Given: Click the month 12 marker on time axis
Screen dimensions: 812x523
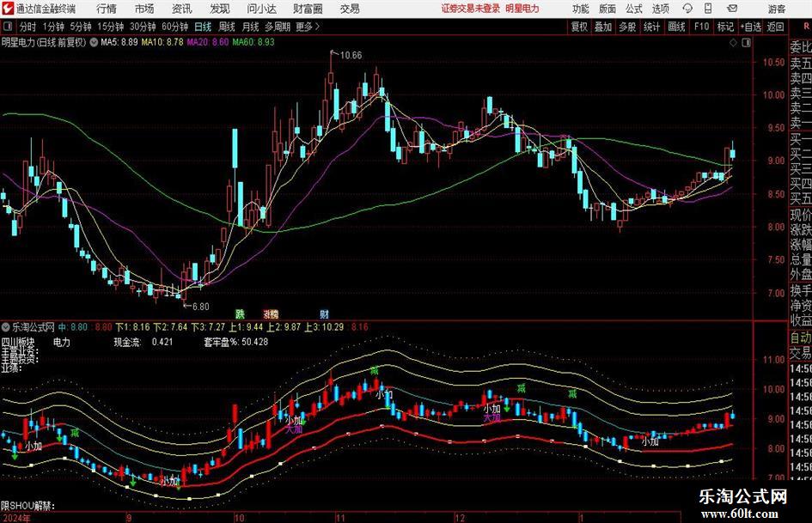Looking at the screenshot, I should click(460, 518).
